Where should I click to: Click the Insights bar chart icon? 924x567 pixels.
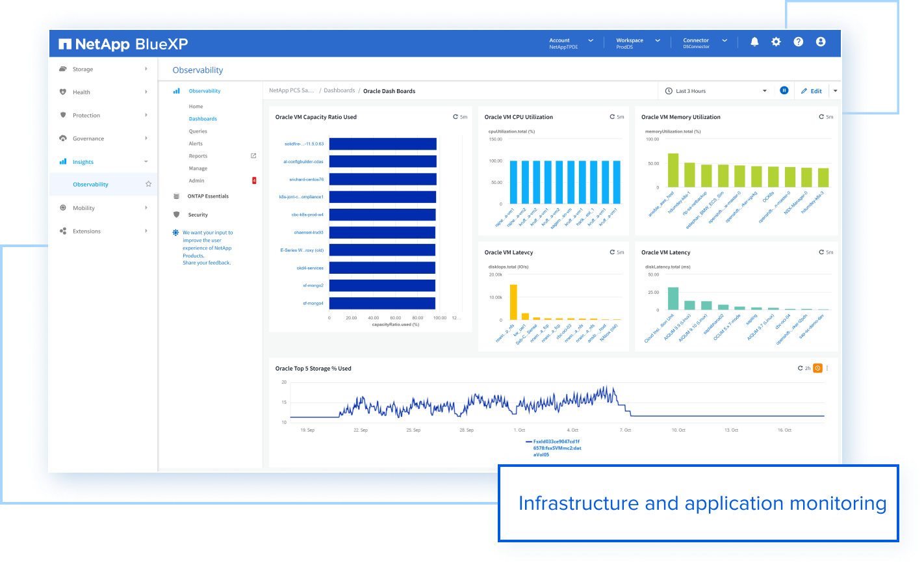tap(63, 161)
